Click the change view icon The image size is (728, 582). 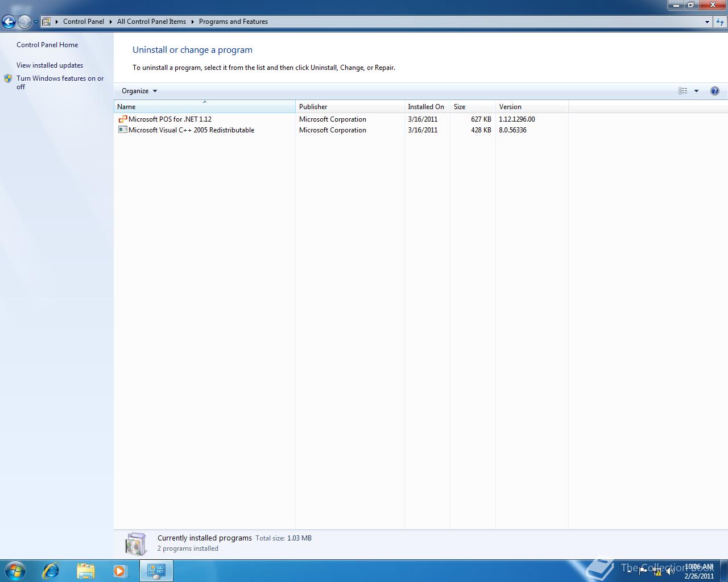tap(682, 91)
